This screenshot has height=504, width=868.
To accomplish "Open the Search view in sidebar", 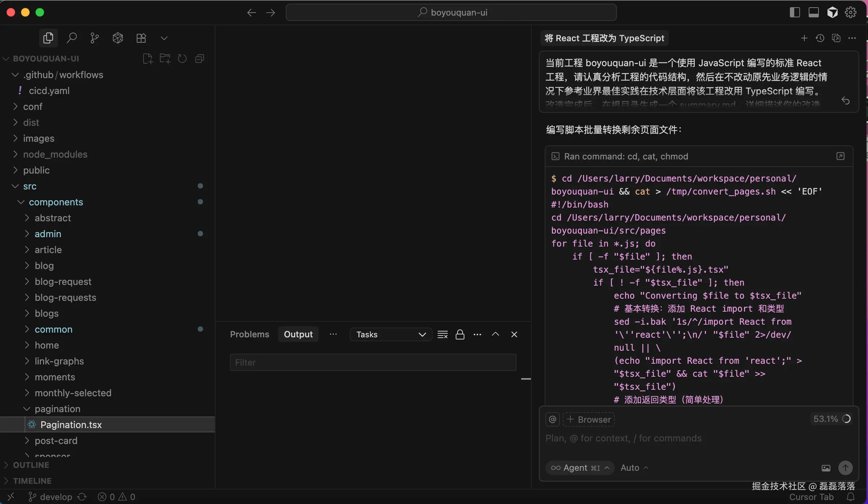I will (71, 38).
